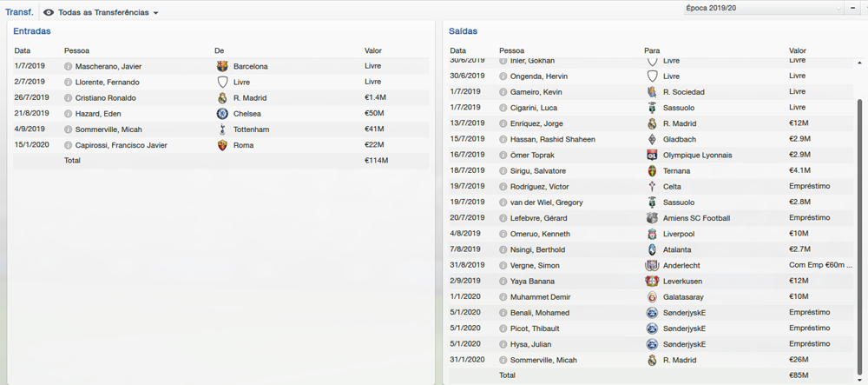Open player Hazard, Eden
The height and width of the screenshot is (385, 868).
[98, 114]
